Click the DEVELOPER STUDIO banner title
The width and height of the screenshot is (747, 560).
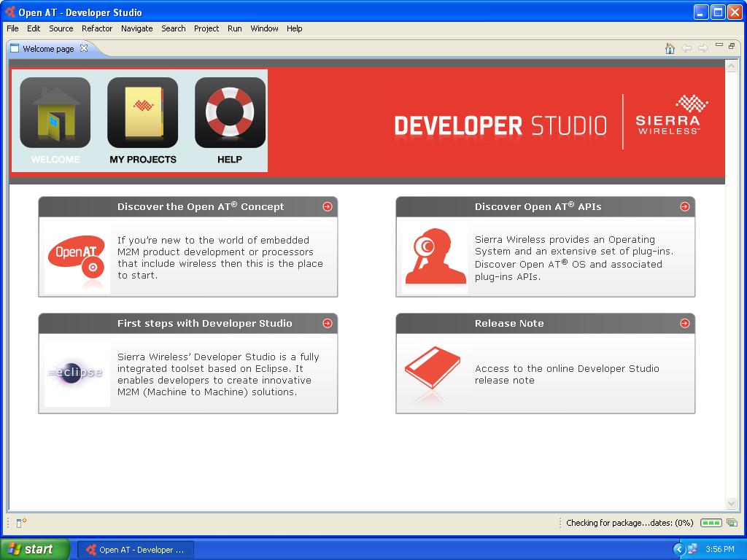click(500, 125)
